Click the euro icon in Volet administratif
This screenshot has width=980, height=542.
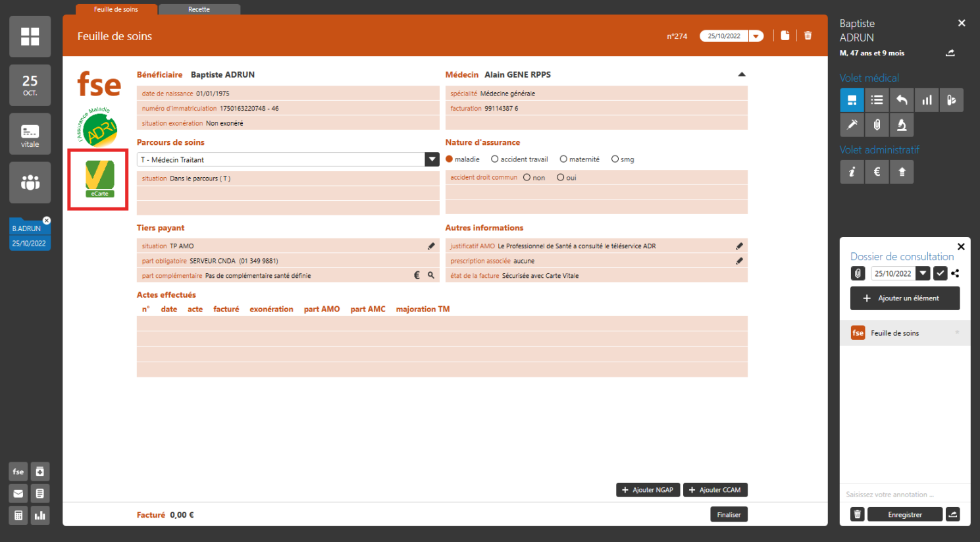(x=877, y=172)
